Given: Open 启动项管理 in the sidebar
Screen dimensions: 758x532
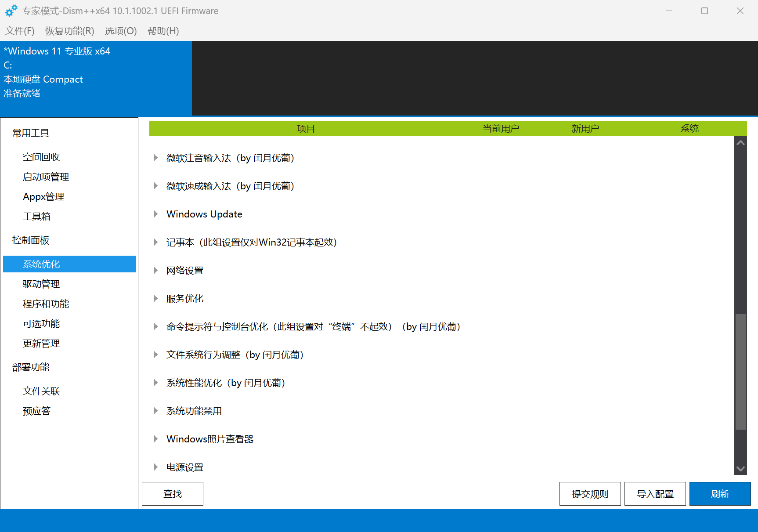Looking at the screenshot, I should point(46,177).
